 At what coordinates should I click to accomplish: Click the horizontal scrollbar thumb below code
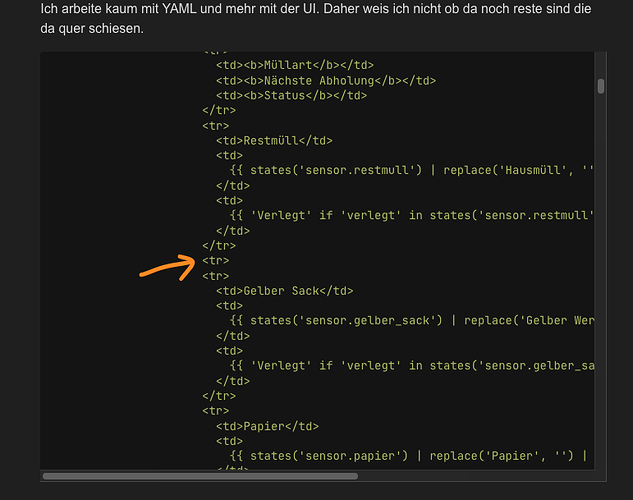200,476
